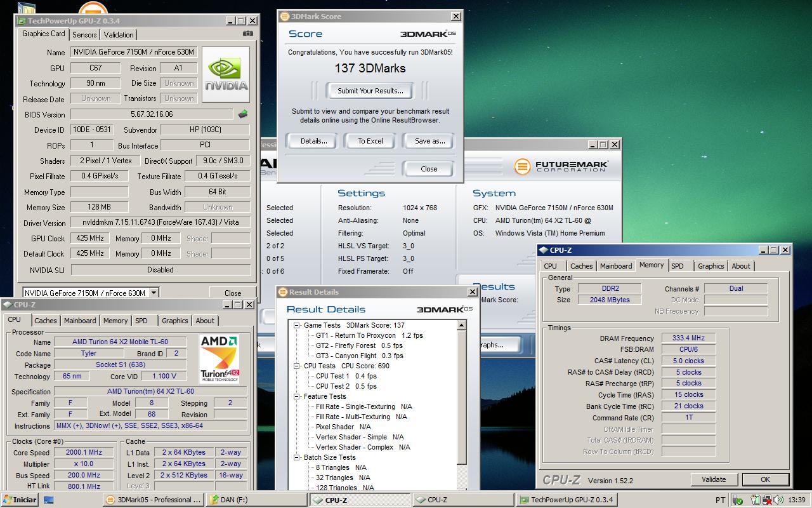The image size is (812, 508).
Task: Collapse the Game Tests node
Action: (296, 325)
